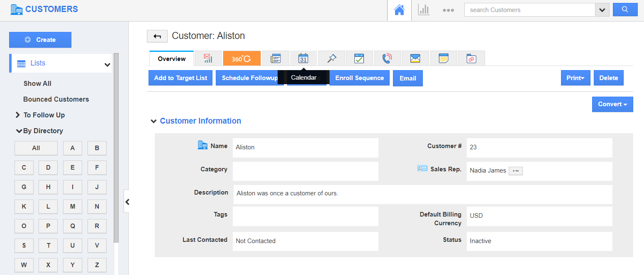This screenshot has width=644, height=275.
Task: Click the Customers app building logo
Action: [x=17, y=9]
